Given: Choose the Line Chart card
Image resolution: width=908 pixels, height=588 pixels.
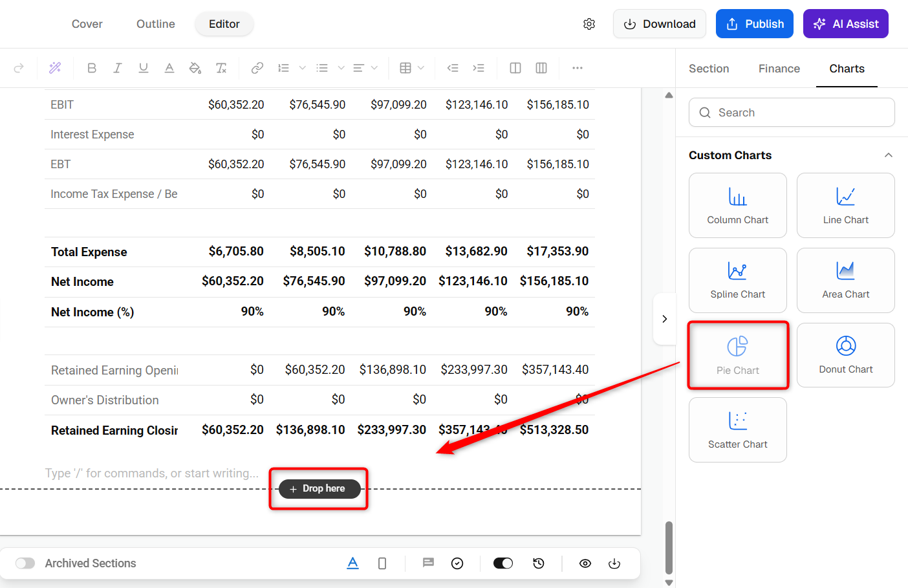Looking at the screenshot, I should pos(846,206).
